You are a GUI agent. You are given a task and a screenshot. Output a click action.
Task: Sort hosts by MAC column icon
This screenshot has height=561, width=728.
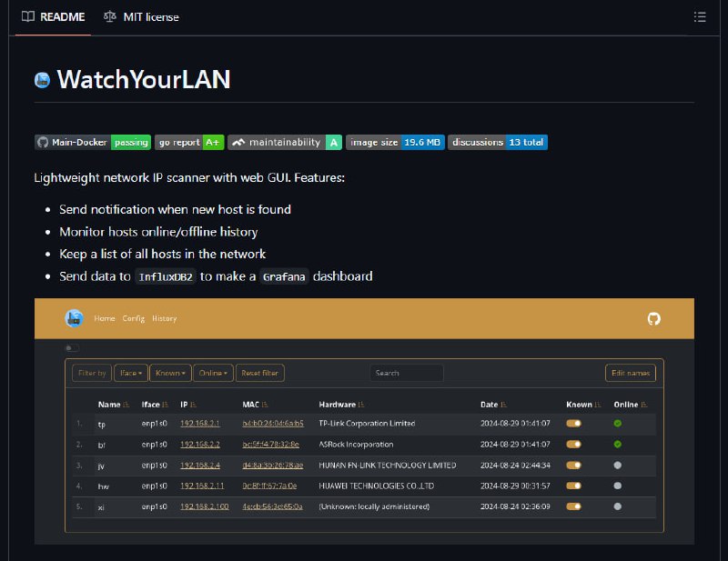265,405
